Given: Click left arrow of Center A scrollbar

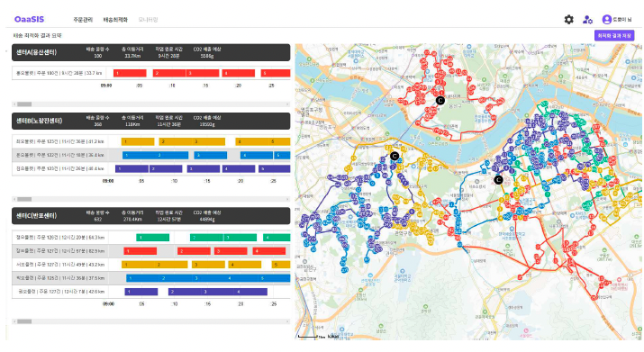Looking at the screenshot, I should point(14,104).
